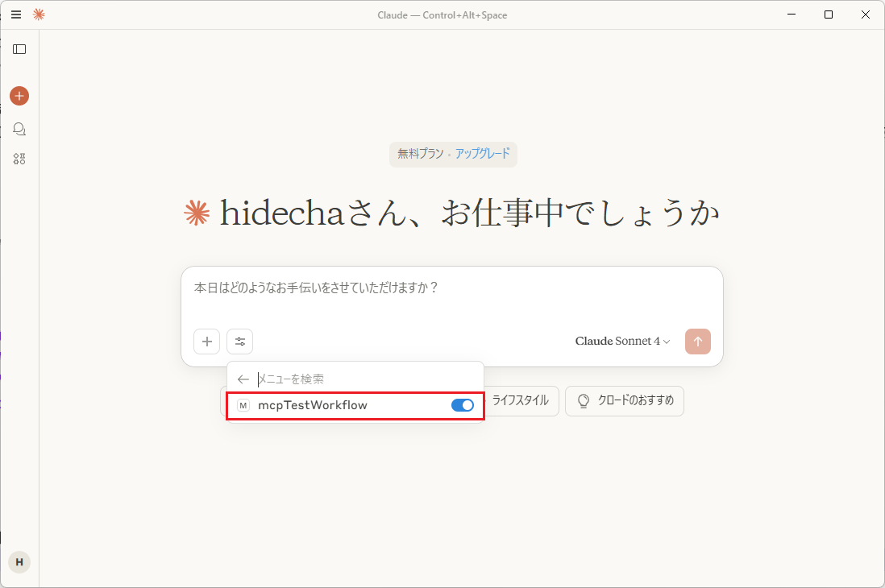This screenshot has height=588, width=885.
Task: Open the H user profile avatar
Action: (19, 562)
